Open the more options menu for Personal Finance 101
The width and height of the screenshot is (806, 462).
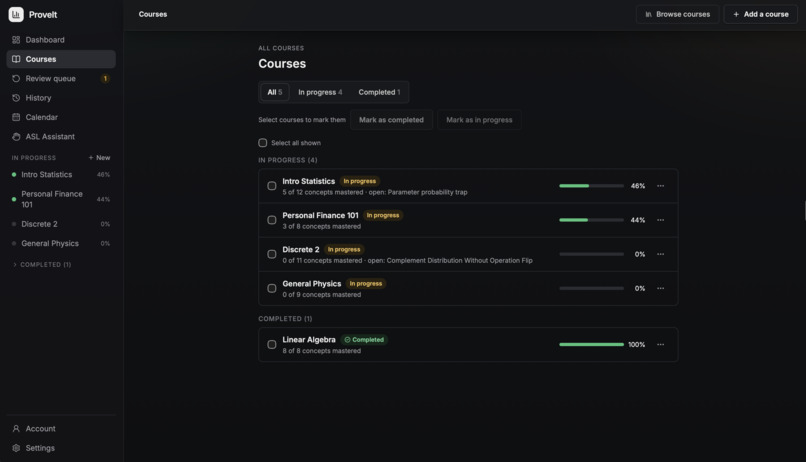coord(661,220)
